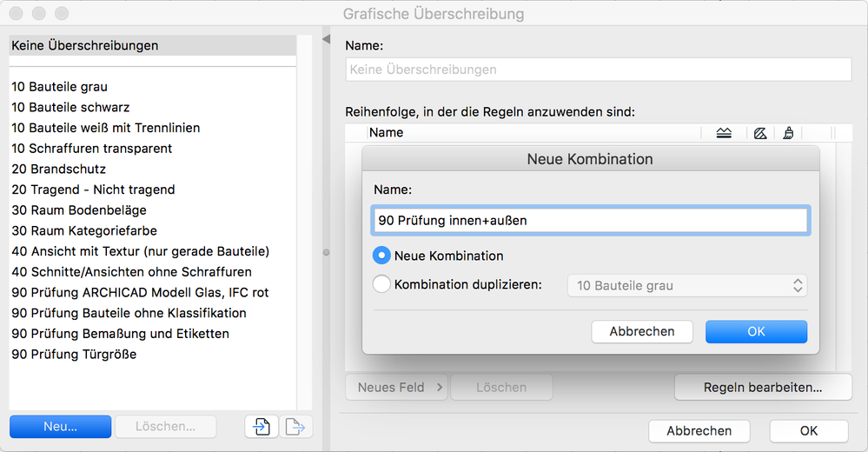Confirm the Neue Kombination dialog with OK
This screenshot has width=868, height=452.
[756, 331]
